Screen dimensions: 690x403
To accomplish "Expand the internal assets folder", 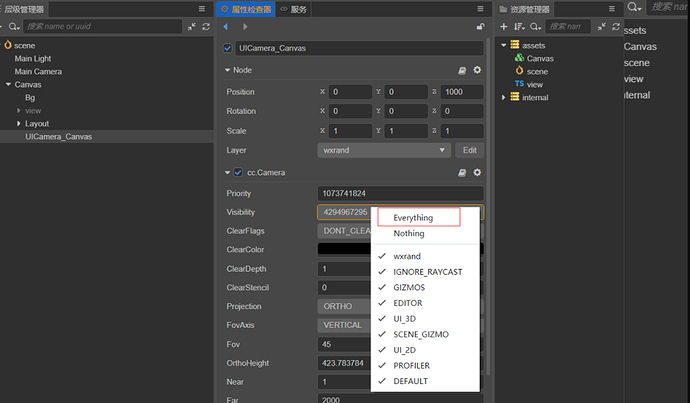I will pyautogui.click(x=504, y=97).
